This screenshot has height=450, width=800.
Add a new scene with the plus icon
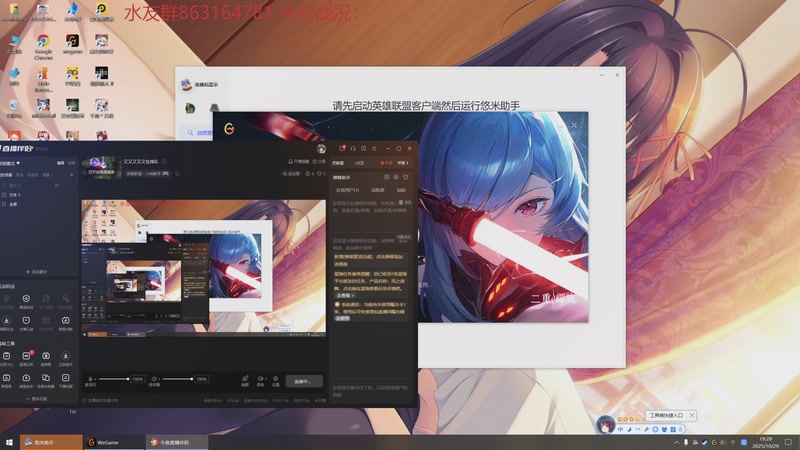click(x=71, y=175)
